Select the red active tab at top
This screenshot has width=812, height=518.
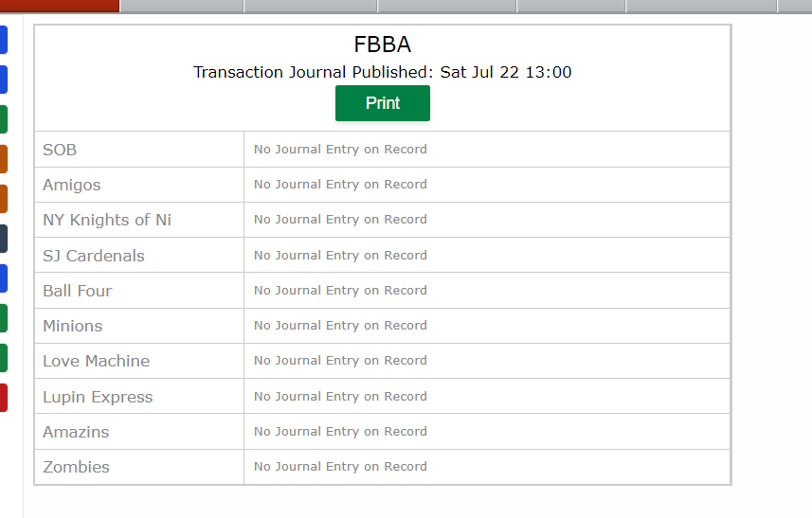click(60, 6)
